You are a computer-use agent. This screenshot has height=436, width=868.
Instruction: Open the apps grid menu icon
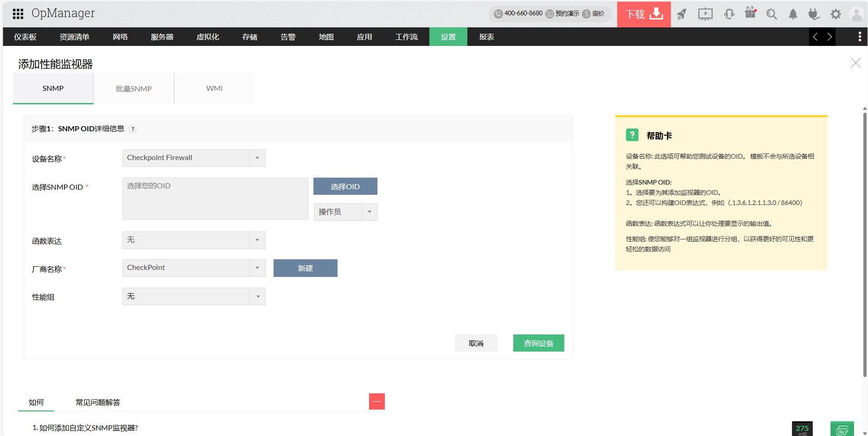[18, 14]
